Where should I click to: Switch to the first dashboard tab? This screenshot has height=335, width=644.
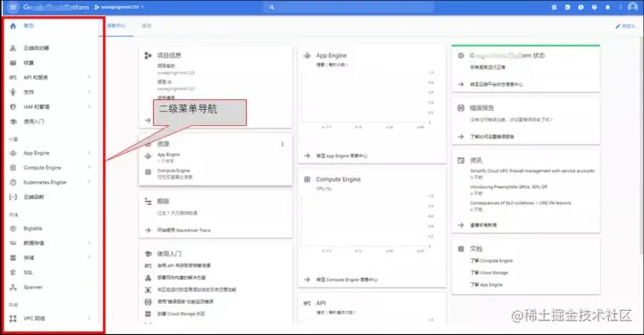coord(116,26)
